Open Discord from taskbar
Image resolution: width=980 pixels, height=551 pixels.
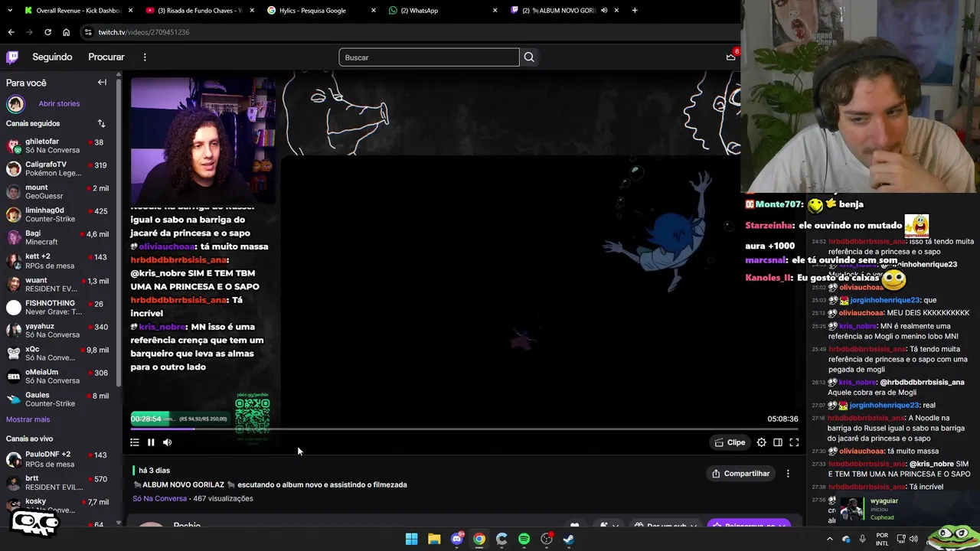[457, 539]
